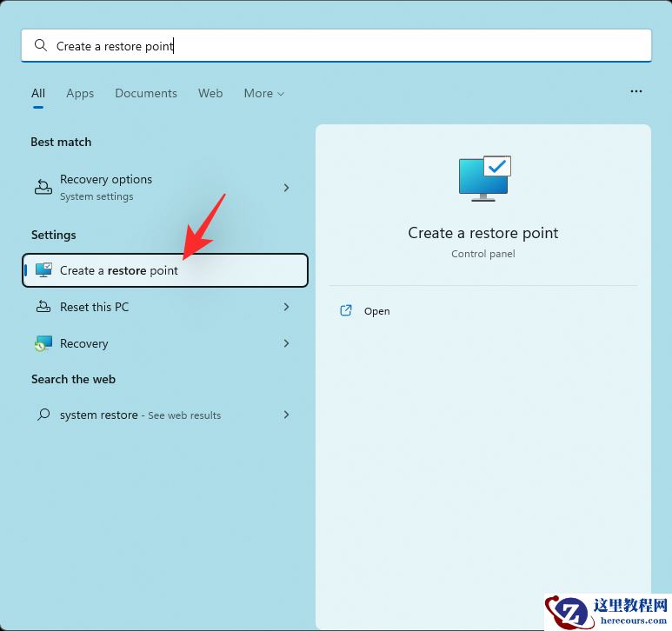672x631 pixels.
Task: Switch to the Documents tab
Action: 146,93
